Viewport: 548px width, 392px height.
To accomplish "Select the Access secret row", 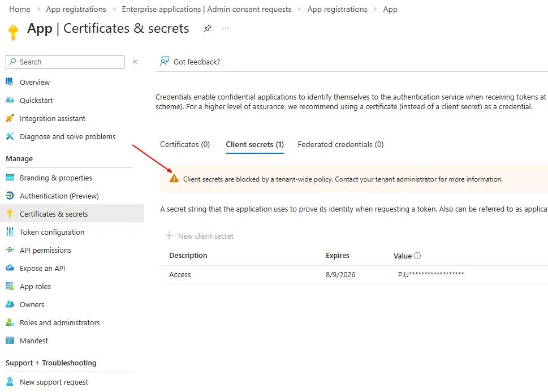I will coord(354,274).
